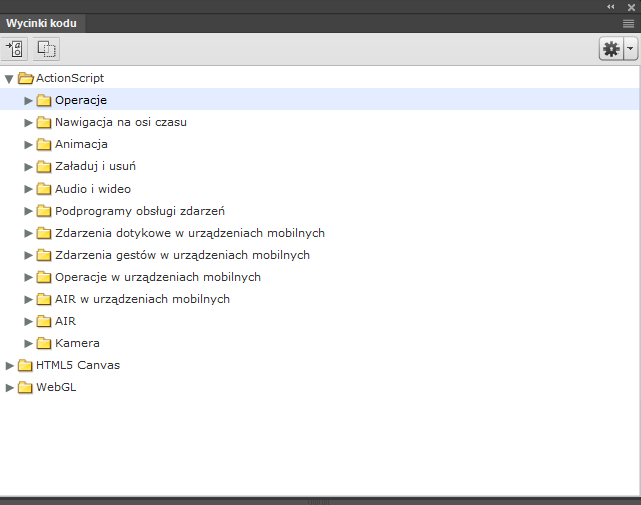Click the Animacja folder icon
Viewport: 641px width, 505px height.
(44, 144)
